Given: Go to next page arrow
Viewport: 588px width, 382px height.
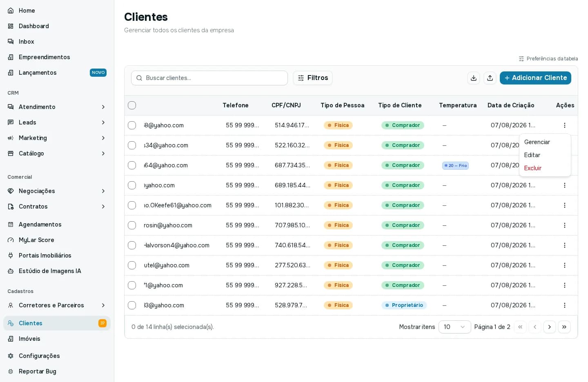Looking at the screenshot, I should point(550,327).
